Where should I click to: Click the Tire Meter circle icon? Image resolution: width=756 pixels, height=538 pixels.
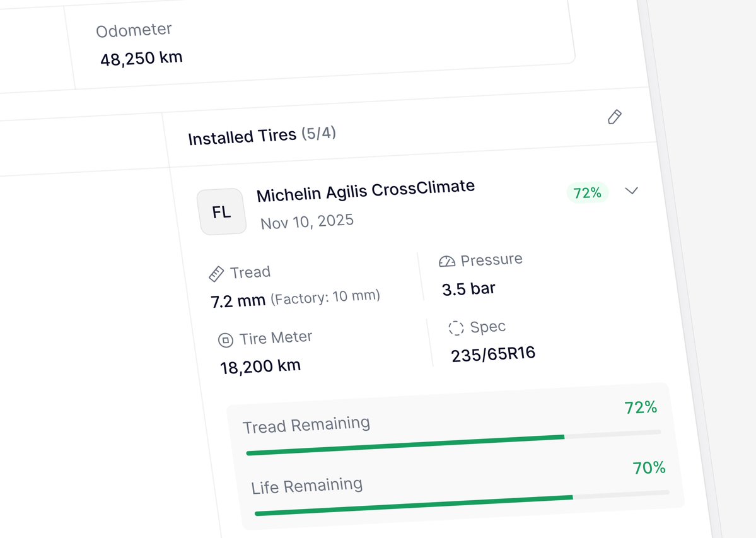(226, 340)
